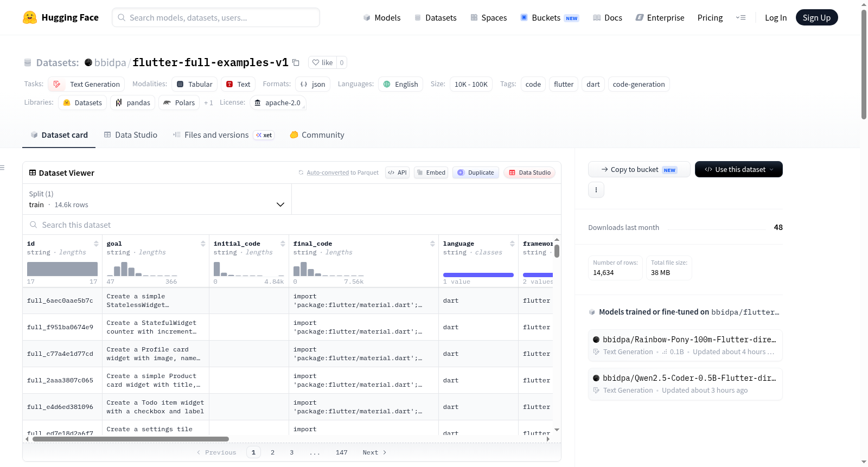The image size is (868, 467).
Task: Focus the Search this dataset field
Action: pyautogui.click(x=292, y=225)
